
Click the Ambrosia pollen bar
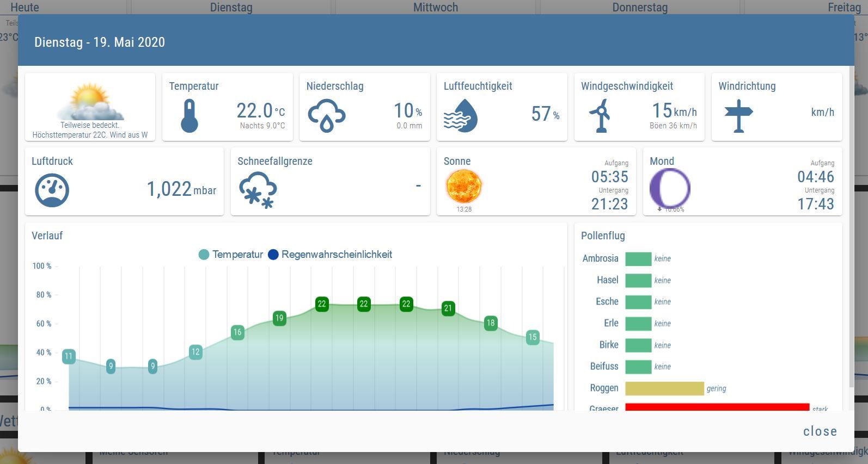pos(638,259)
